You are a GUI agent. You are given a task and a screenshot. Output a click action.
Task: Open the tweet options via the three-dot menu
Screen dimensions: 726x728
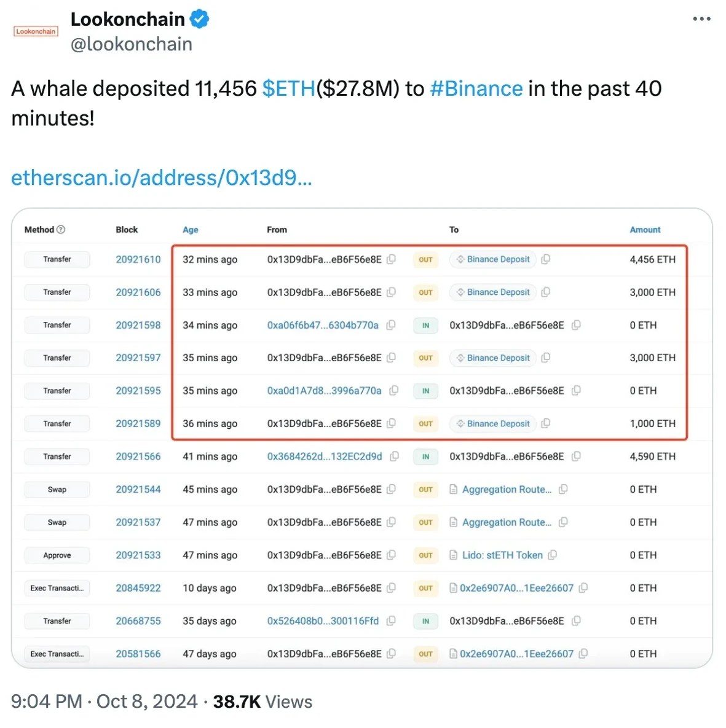700,18
